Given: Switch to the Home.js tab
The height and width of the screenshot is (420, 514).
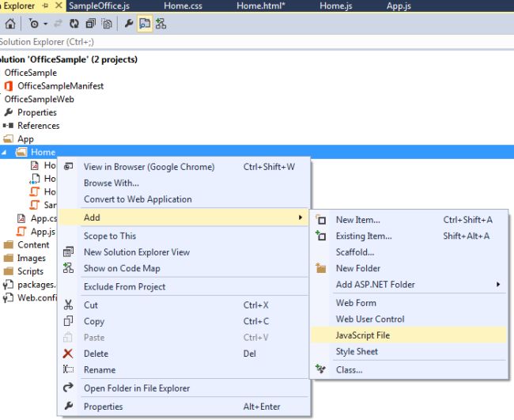Looking at the screenshot, I should 335,6.
